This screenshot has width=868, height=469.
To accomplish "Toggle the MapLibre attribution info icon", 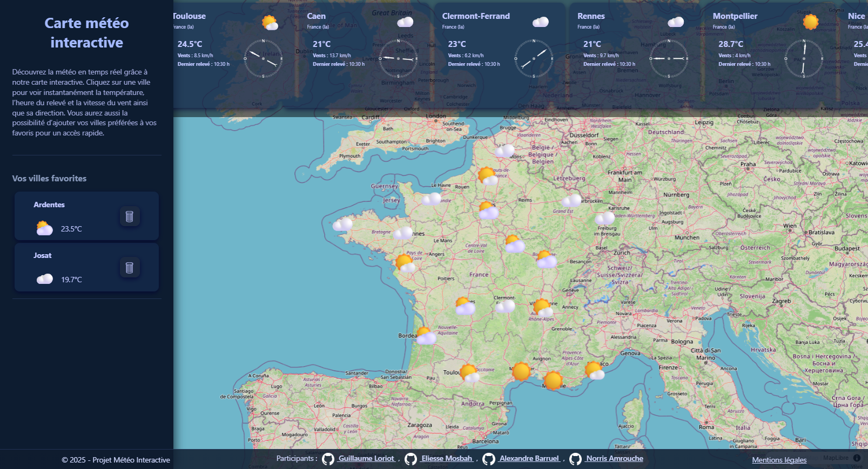I will 857,458.
